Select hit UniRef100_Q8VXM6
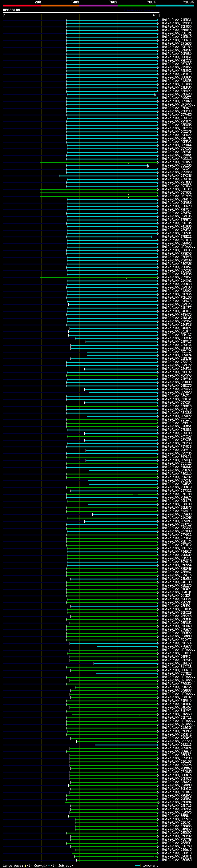Image resolution: width=197 pixels, height=868 pixels. [x=176, y=176]
